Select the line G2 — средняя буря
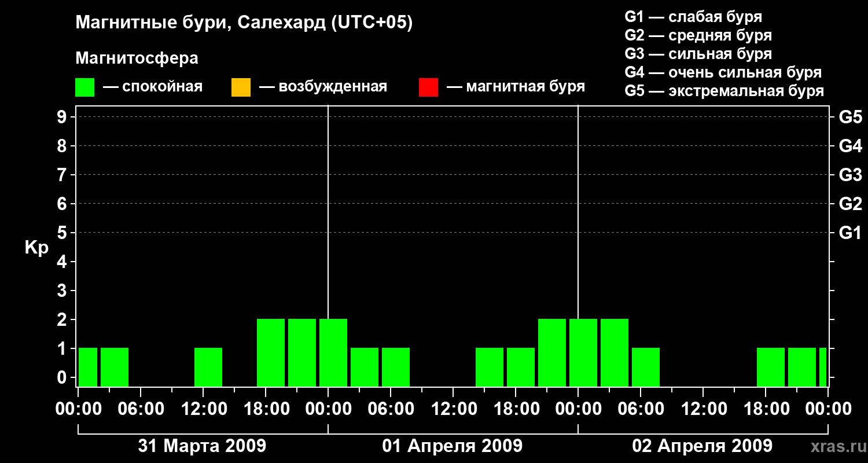This screenshot has height=463, width=868. pyautogui.click(x=698, y=35)
